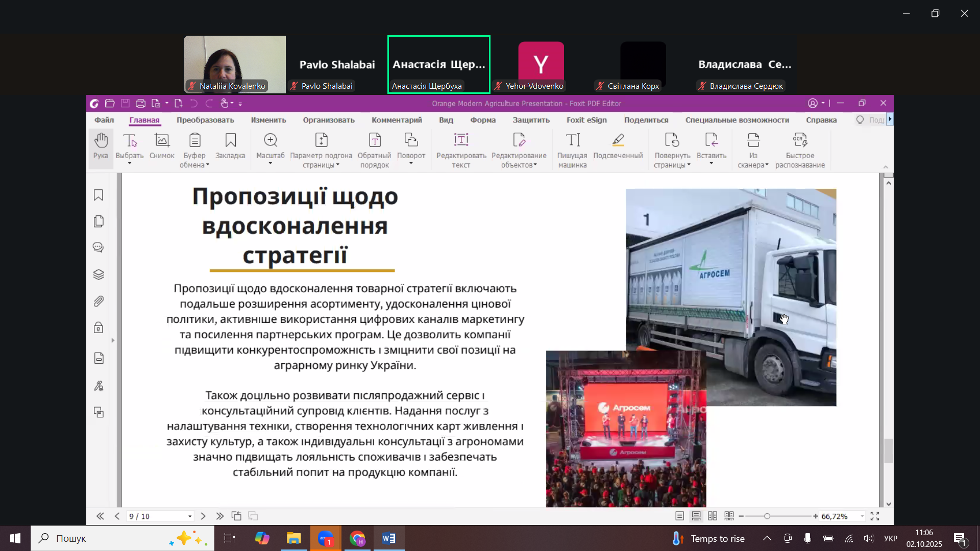Open the Edit Text (Редактировать текст) tool
This screenshot has width=980, height=551.
461,150
